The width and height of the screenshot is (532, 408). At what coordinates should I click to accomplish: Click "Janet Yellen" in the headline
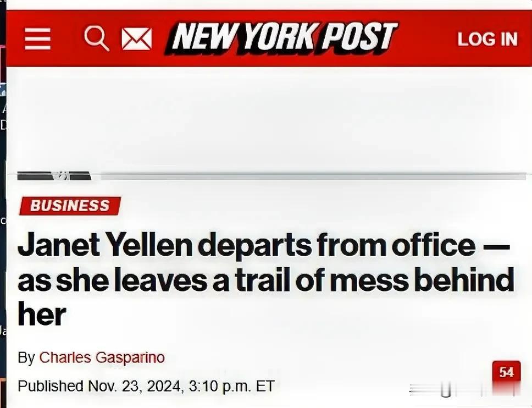pyautogui.click(x=104, y=246)
